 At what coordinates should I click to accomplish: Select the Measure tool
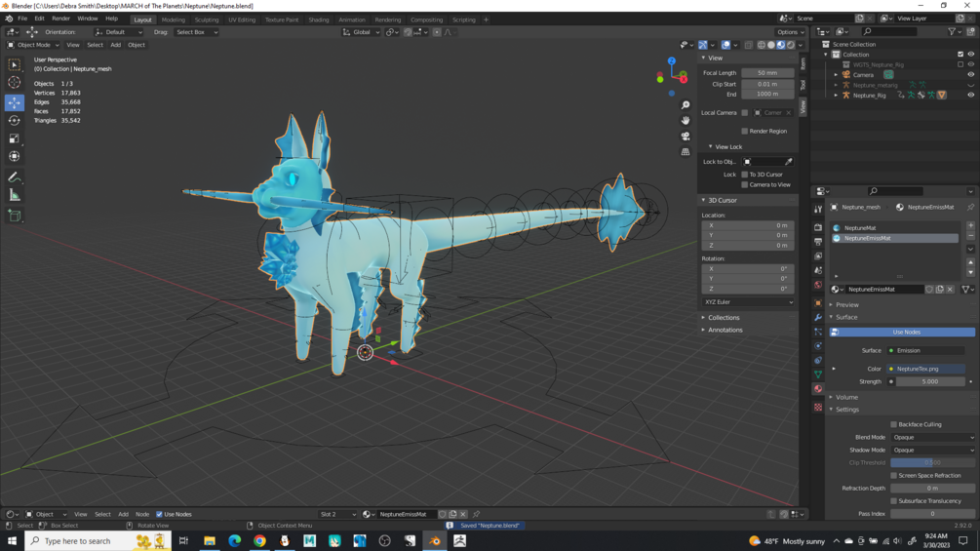(x=14, y=196)
